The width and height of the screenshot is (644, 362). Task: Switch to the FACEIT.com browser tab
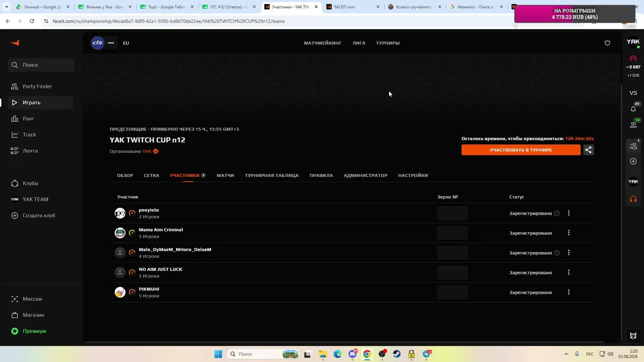click(x=351, y=7)
